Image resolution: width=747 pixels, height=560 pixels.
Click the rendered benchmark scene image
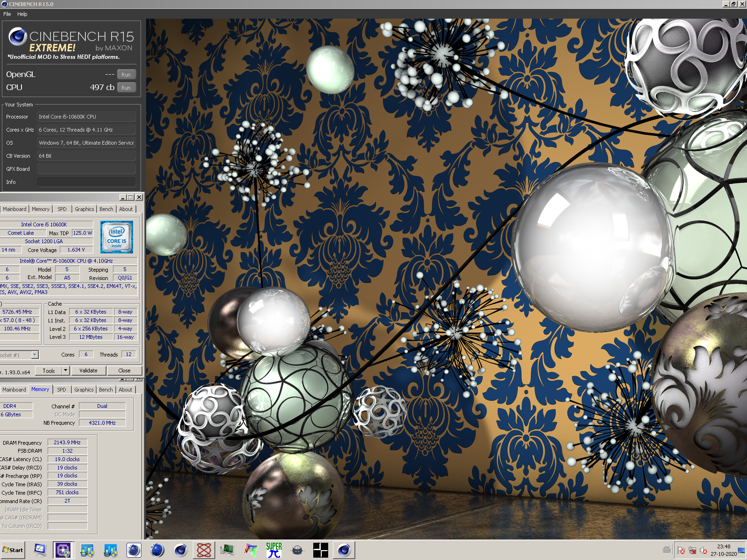[x=446, y=279]
